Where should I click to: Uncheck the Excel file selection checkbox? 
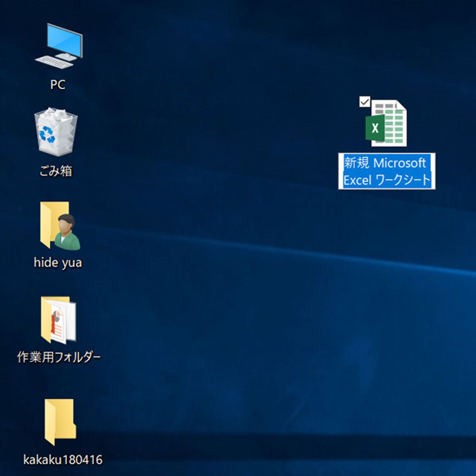364,102
